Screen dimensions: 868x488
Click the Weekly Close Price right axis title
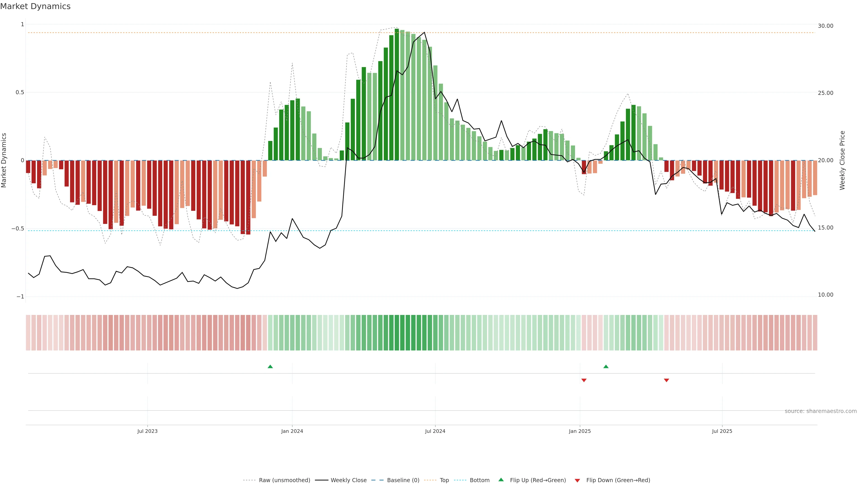click(x=842, y=160)
